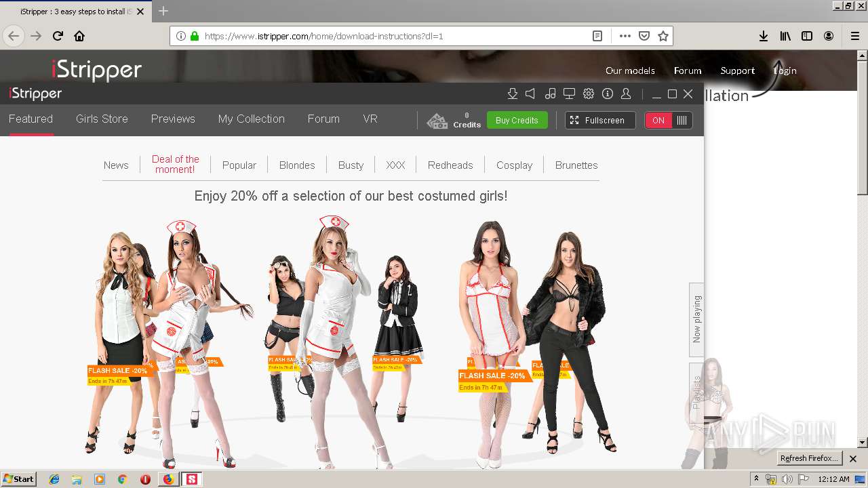Screen dimensions: 868x488
Task: Show hidden system tray icons
Action: [x=756, y=479]
